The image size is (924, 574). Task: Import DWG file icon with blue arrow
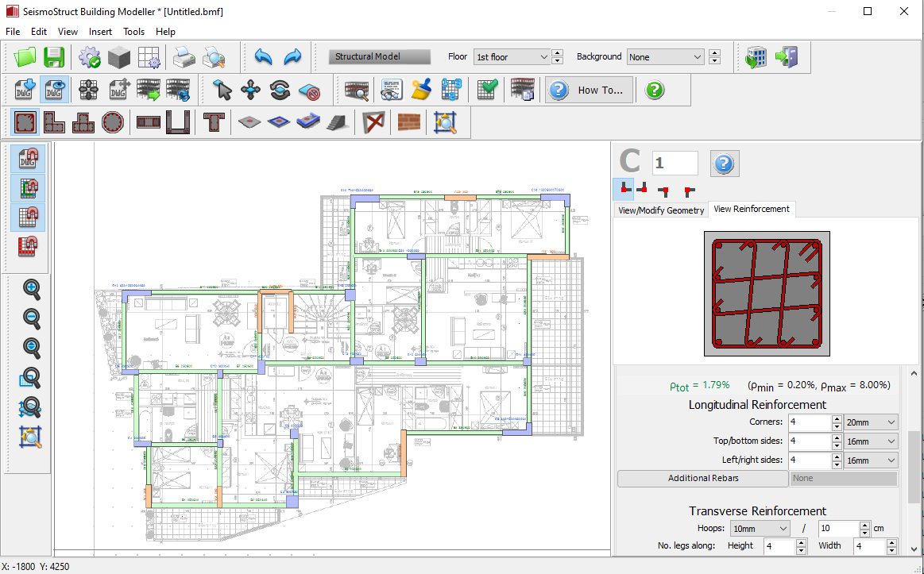pos(25,90)
